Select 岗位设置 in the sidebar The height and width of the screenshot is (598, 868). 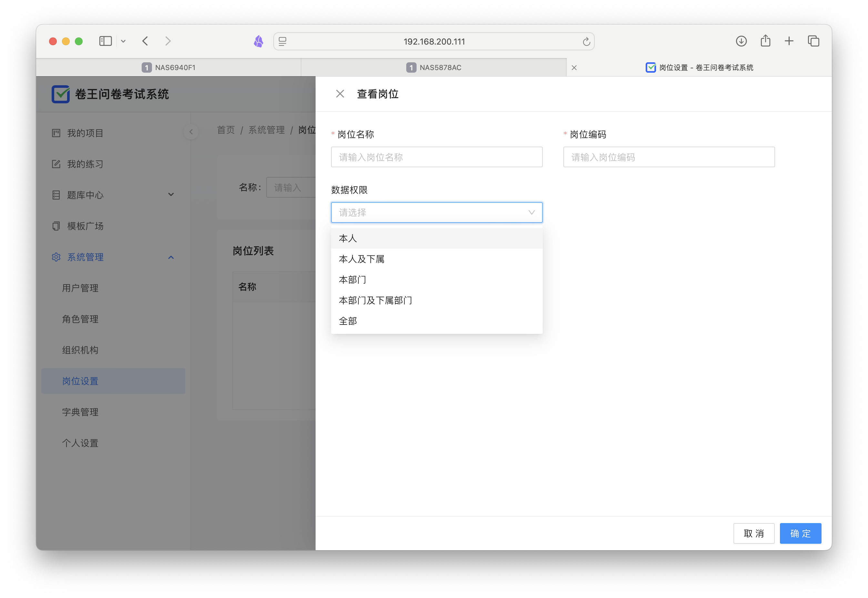tap(113, 381)
